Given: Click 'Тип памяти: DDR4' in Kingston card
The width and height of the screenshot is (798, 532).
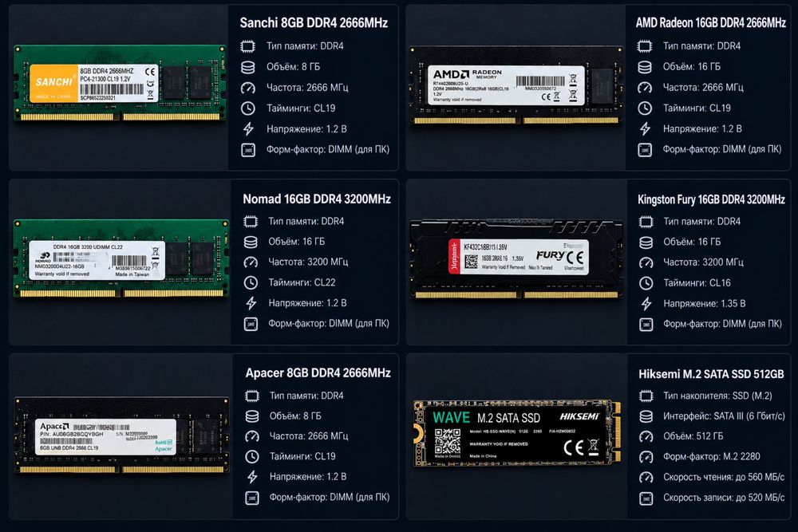Looking at the screenshot, I should (x=701, y=222).
